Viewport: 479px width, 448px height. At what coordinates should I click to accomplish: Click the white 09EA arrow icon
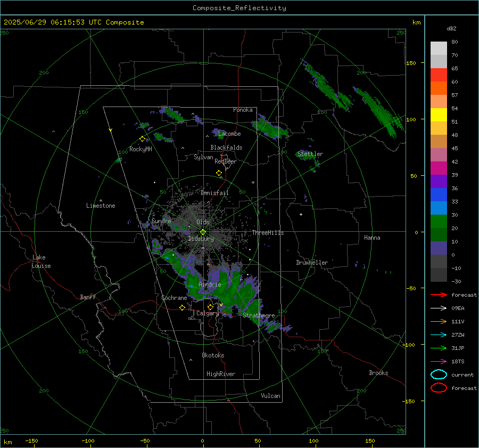pyautogui.click(x=439, y=308)
